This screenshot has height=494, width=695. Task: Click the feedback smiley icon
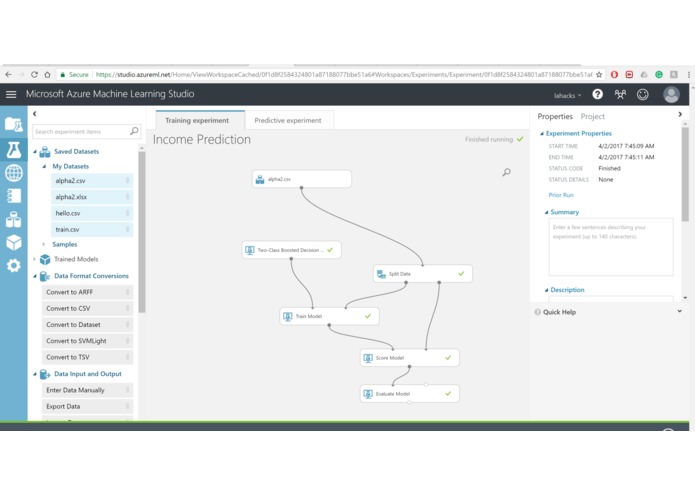(x=642, y=94)
